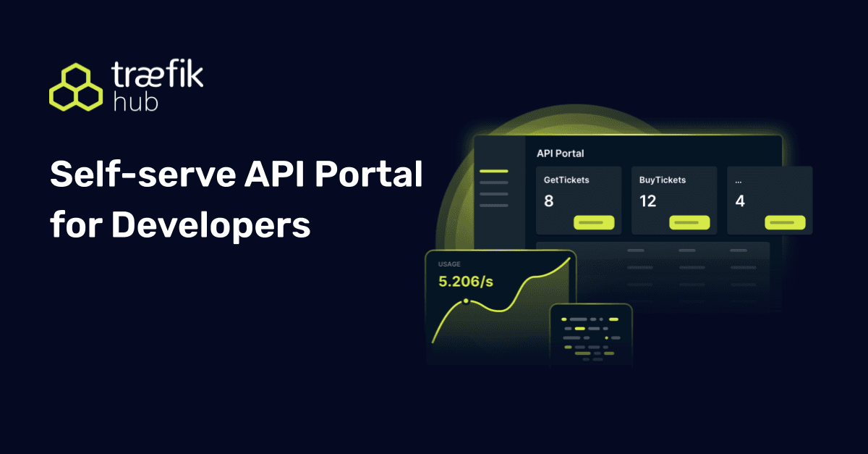
Task: Select the third sidebar menu line
Action: 493,194
